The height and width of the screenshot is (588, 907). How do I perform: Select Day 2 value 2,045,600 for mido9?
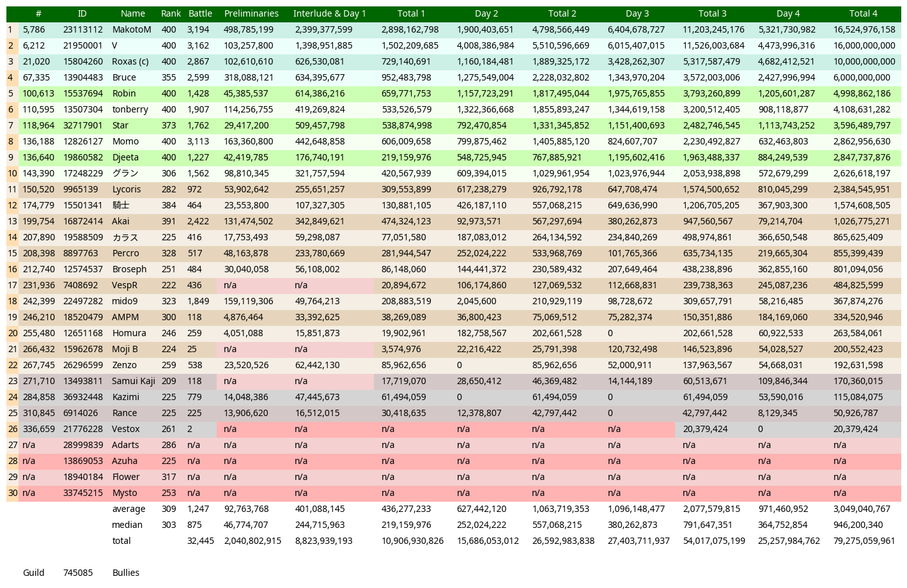click(477, 301)
